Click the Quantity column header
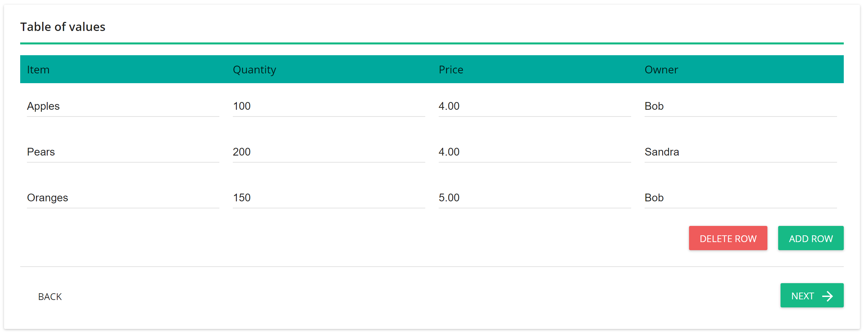 pyautogui.click(x=254, y=70)
